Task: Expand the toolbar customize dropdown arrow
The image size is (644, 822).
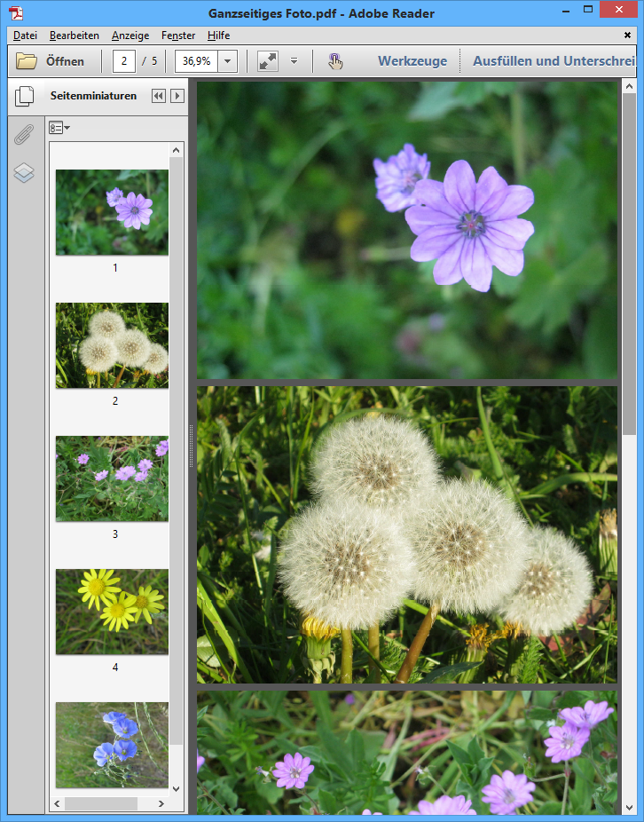Action: point(294,61)
